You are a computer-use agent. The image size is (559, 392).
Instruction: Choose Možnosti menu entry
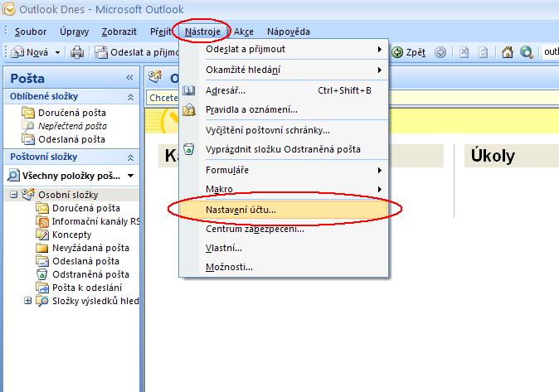pyautogui.click(x=284, y=267)
